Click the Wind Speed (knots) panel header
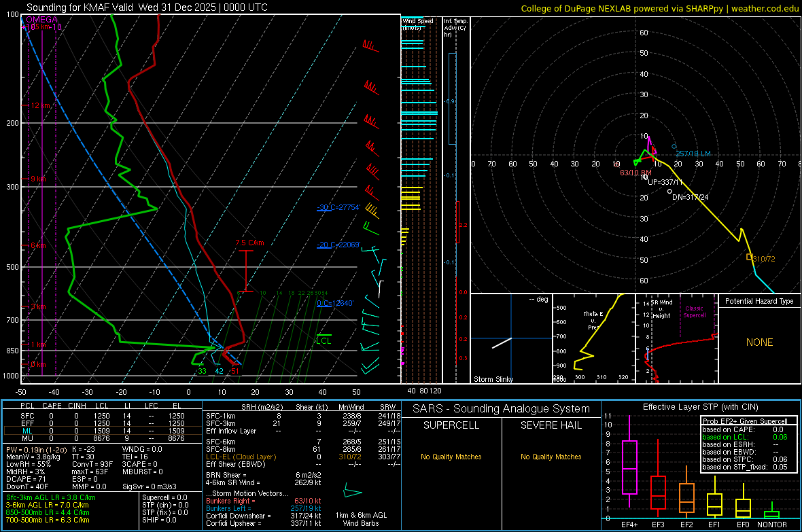This screenshot has height=532, width=802. tap(417, 24)
